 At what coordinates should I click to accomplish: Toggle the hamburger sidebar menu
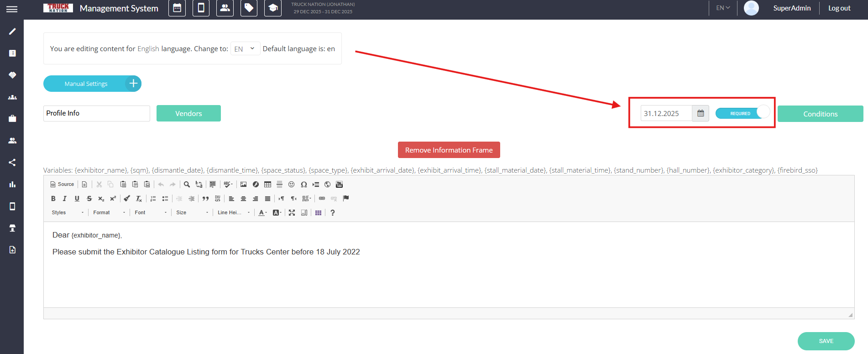(12, 9)
